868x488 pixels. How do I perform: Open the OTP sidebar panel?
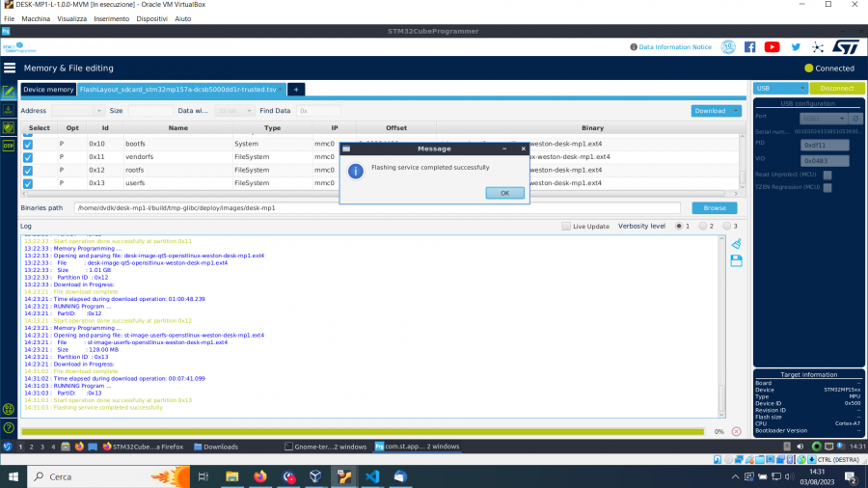9,146
